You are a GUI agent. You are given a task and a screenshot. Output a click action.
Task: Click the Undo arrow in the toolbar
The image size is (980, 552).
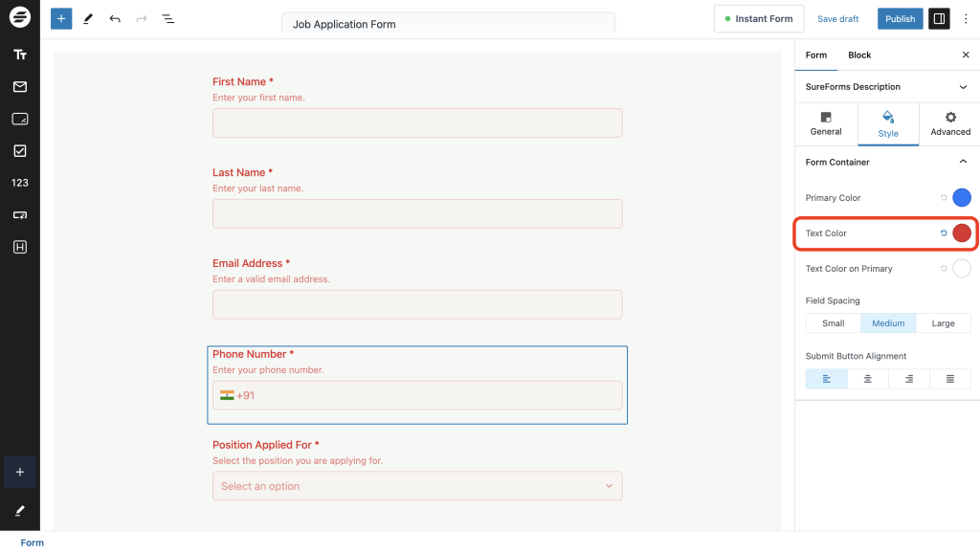point(115,18)
